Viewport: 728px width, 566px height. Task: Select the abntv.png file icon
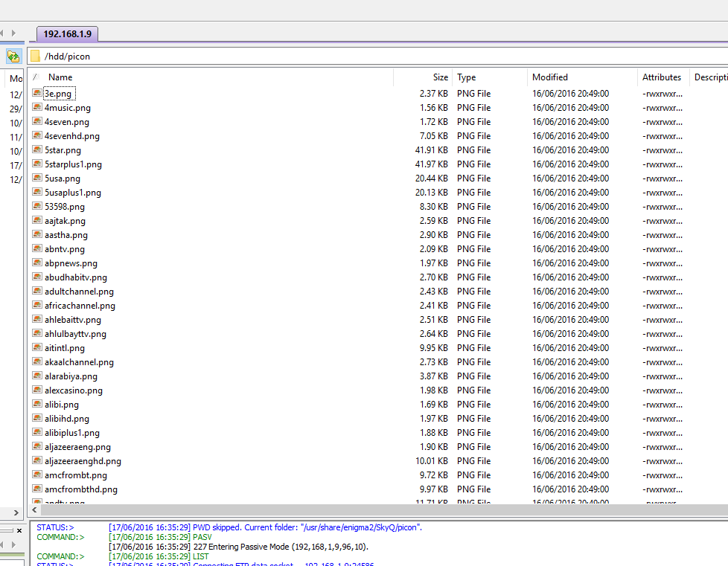click(x=37, y=248)
